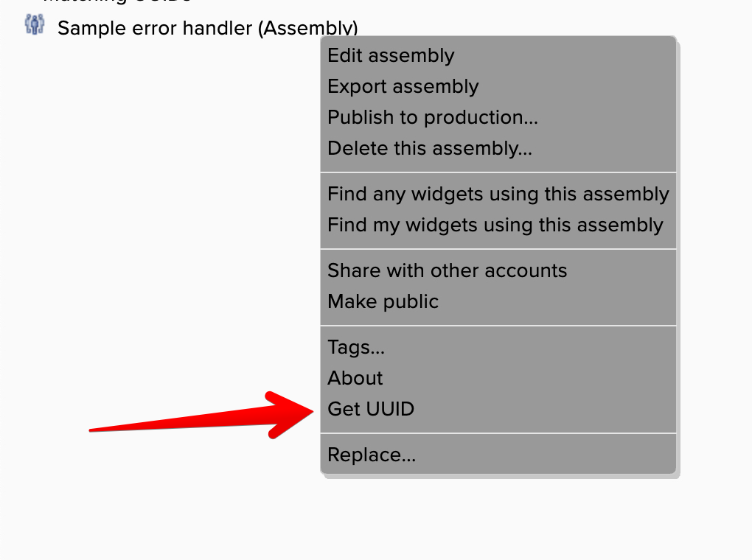Image resolution: width=752 pixels, height=560 pixels.
Task: Select Find my widgets using this assembly
Action: (x=495, y=225)
